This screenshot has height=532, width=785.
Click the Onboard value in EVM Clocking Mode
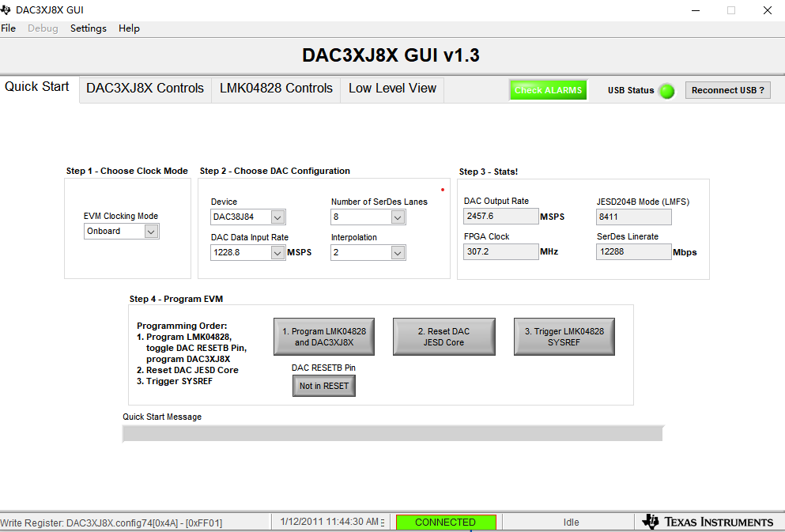(x=114, y=231)
